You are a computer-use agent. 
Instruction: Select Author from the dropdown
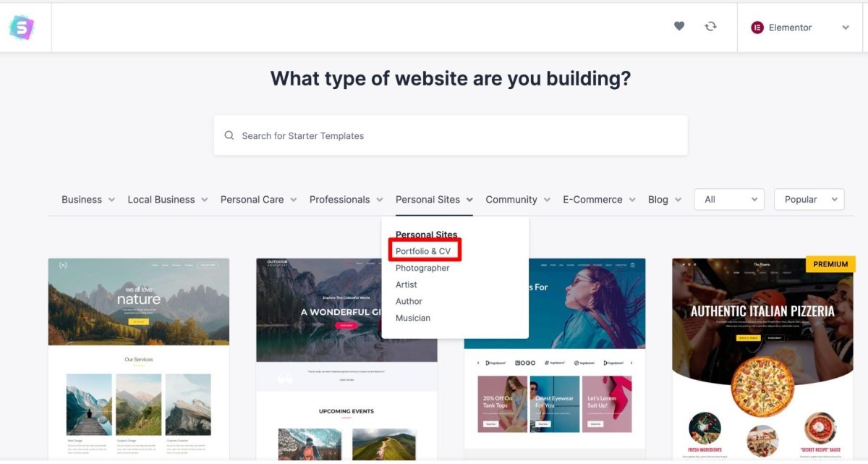pyautogui.click(x=409, y=301)
